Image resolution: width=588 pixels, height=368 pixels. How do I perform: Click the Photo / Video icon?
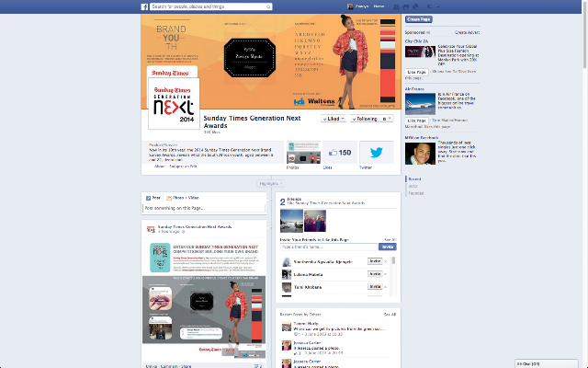pos(169,198)
